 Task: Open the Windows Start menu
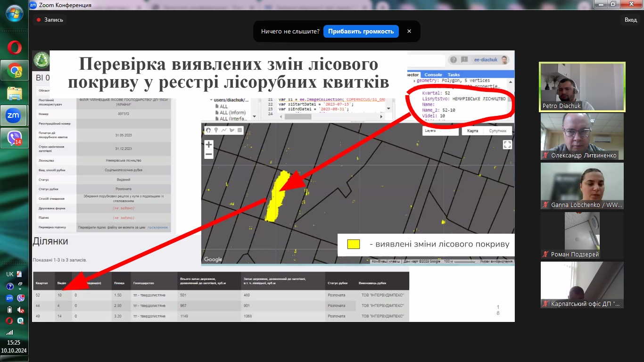(14, 14)
